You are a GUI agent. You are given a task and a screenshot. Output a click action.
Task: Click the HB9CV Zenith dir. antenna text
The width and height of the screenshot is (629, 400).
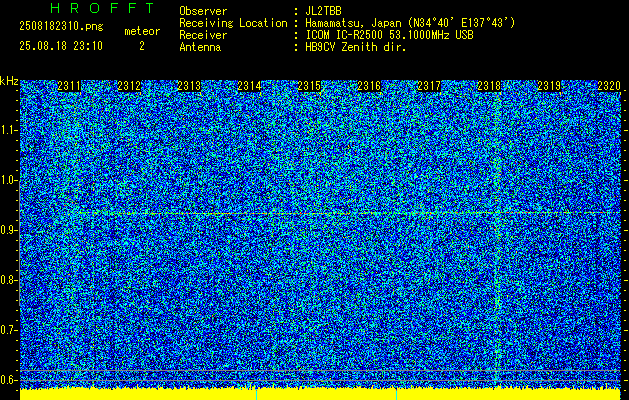[x=356, y=47]
